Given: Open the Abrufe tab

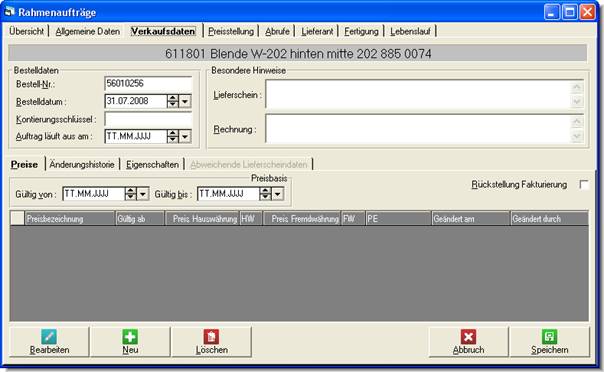Looking at the screenshot, I should (277, 31).
